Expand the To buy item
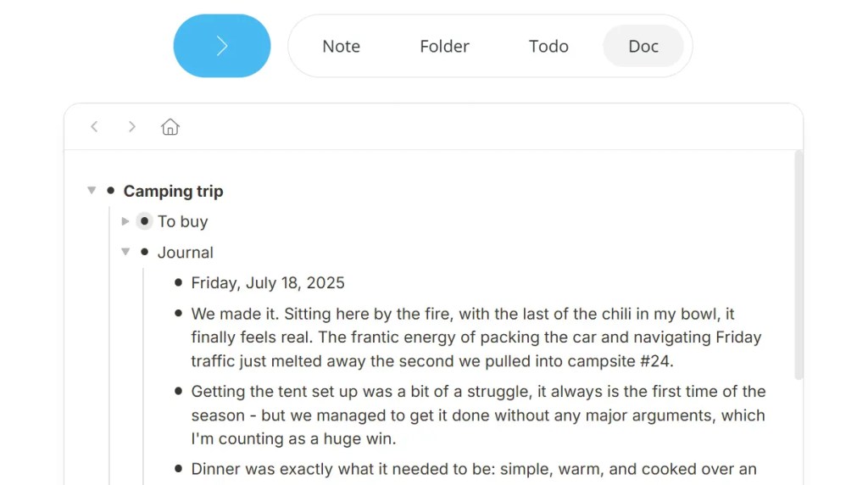The height and width of the screenshot is (485, 868). tap(125, 221)
